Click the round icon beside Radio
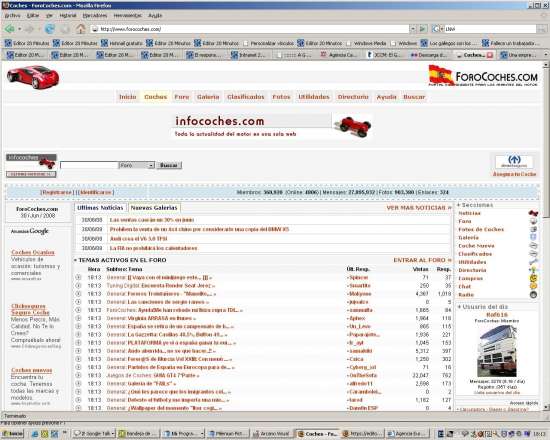This screenshot has width=550, height=440. click(533, 295)
